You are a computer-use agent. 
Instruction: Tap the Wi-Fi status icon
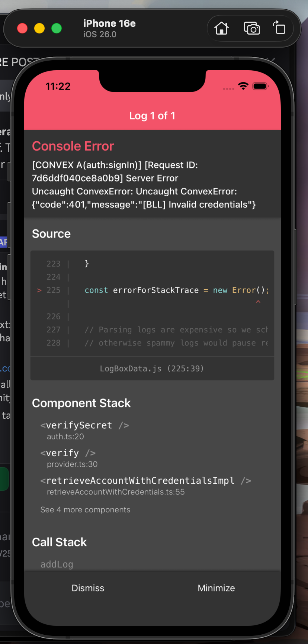(243, 86)
